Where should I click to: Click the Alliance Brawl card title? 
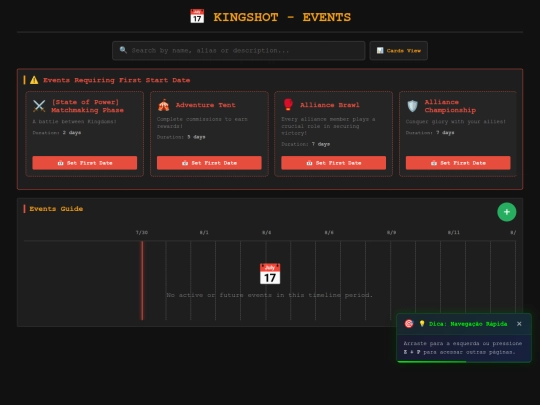click(330, 105)
